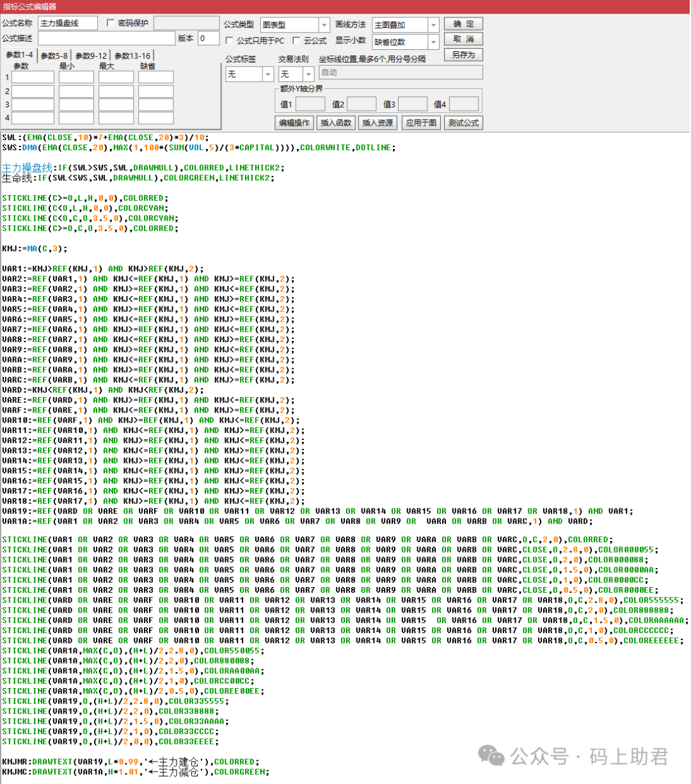The height and width of the screenshot is (784, 691).
Task: Click the password field beside 密码保护
Action: [186, 23]
